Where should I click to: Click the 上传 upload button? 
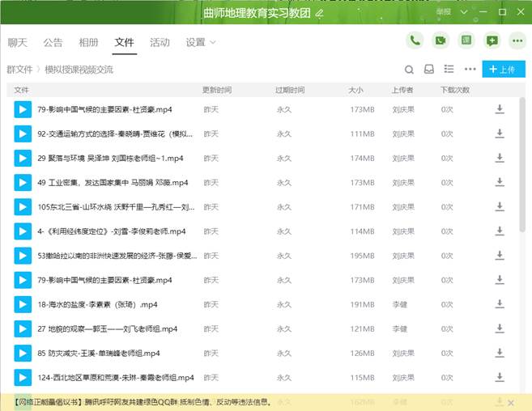click(503, 70)
